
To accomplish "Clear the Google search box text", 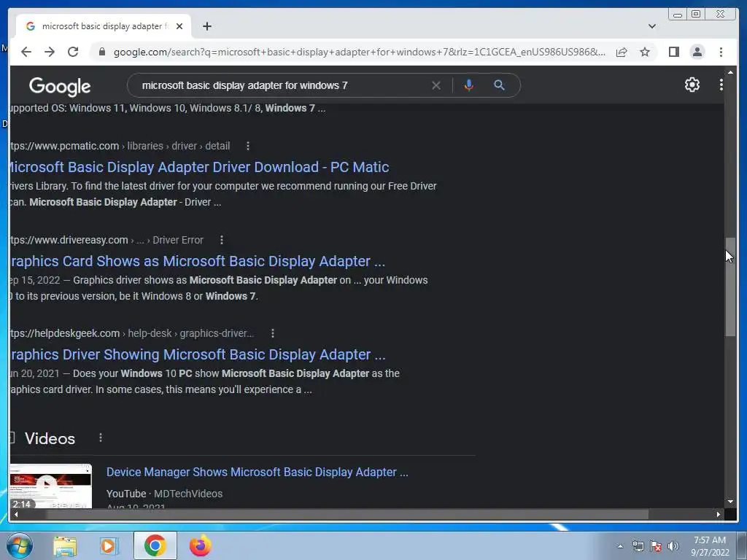I will [x=436, y=85].
